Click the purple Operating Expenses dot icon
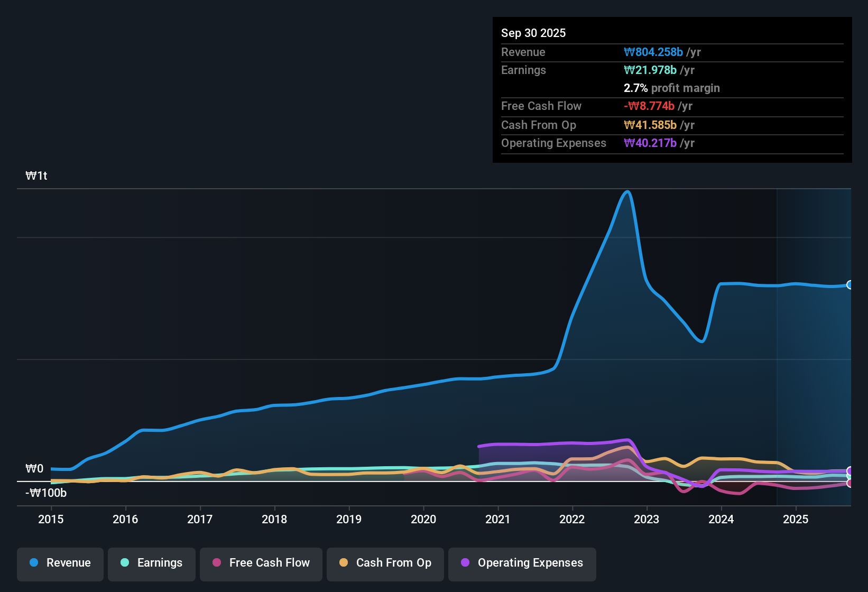This screenshot has height=592, width=868. click(465, 563)
